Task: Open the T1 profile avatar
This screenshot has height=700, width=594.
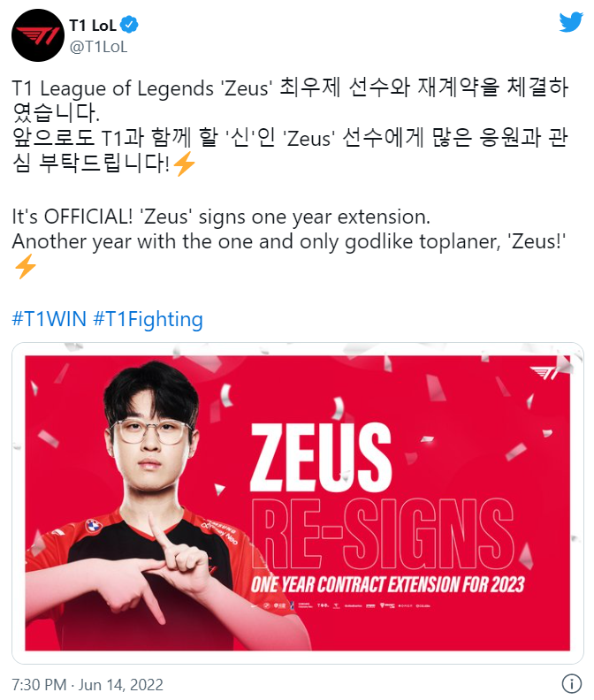Action: point(38,35)
